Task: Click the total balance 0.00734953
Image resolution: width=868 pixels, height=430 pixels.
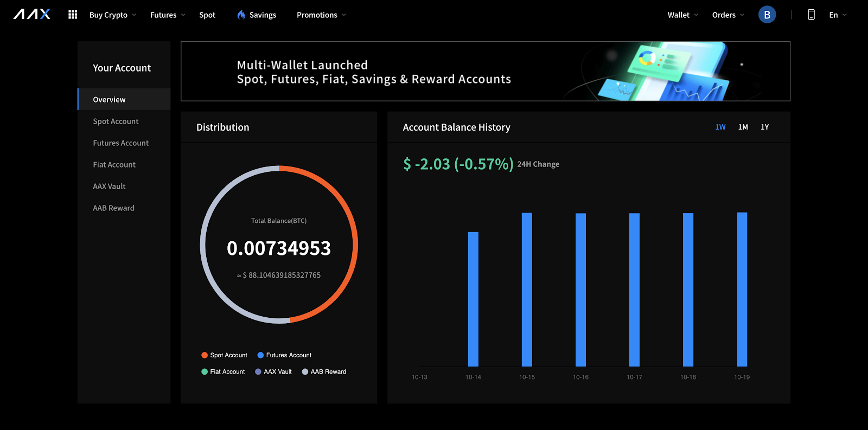Action: click(x=279, y=248)
